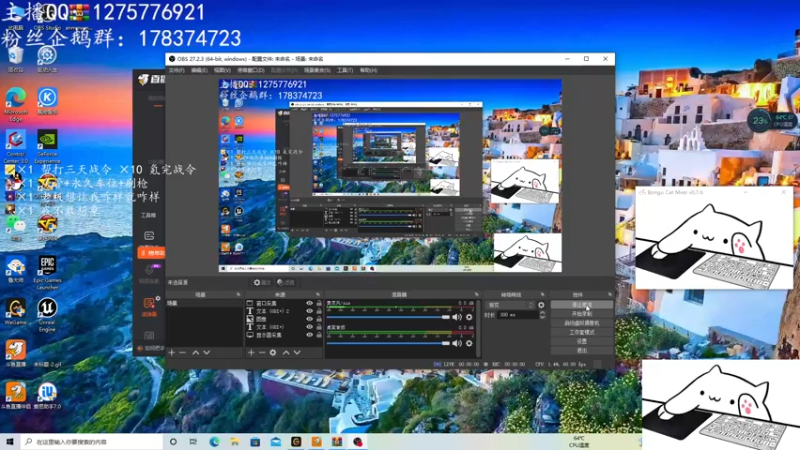The height and width of the screenshot is (450, 800).
Task: Open the 编辑(E) menu in OBS
Action: click(199, 70)
